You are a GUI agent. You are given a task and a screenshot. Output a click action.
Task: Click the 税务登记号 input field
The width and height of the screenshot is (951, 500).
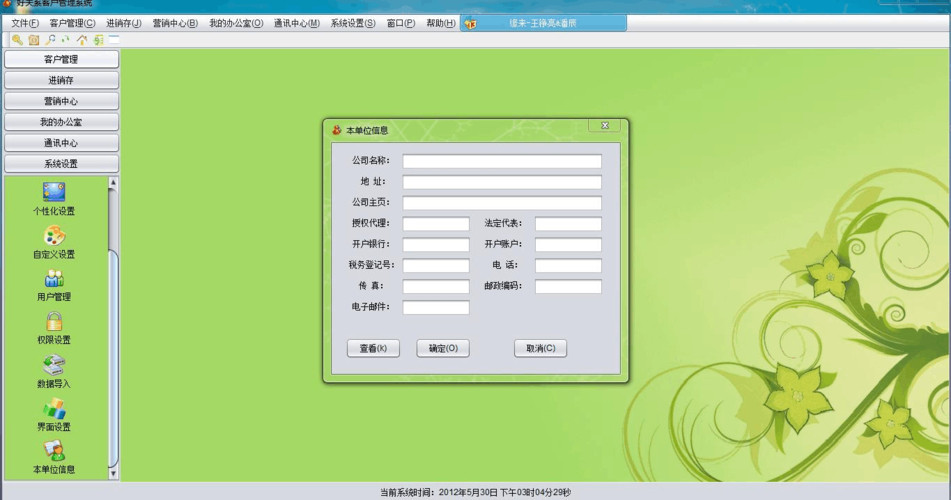click(x=436, y=266)
